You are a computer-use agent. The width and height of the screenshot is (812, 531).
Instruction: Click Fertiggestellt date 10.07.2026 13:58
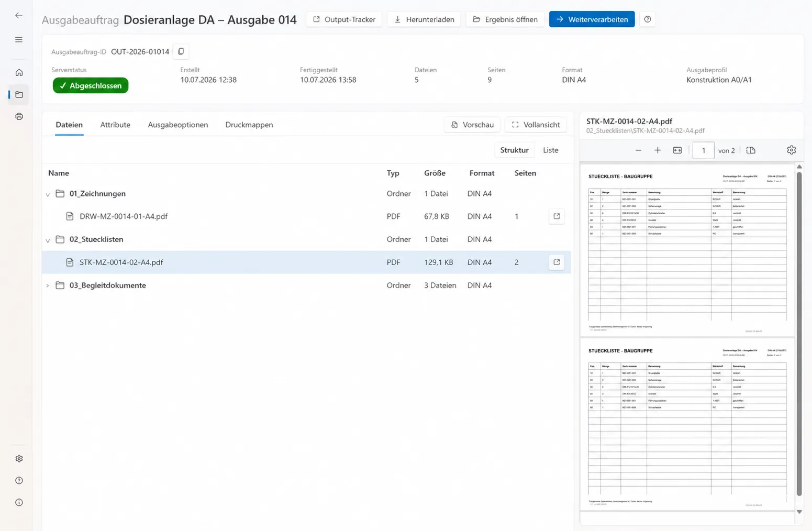point(328,80)
